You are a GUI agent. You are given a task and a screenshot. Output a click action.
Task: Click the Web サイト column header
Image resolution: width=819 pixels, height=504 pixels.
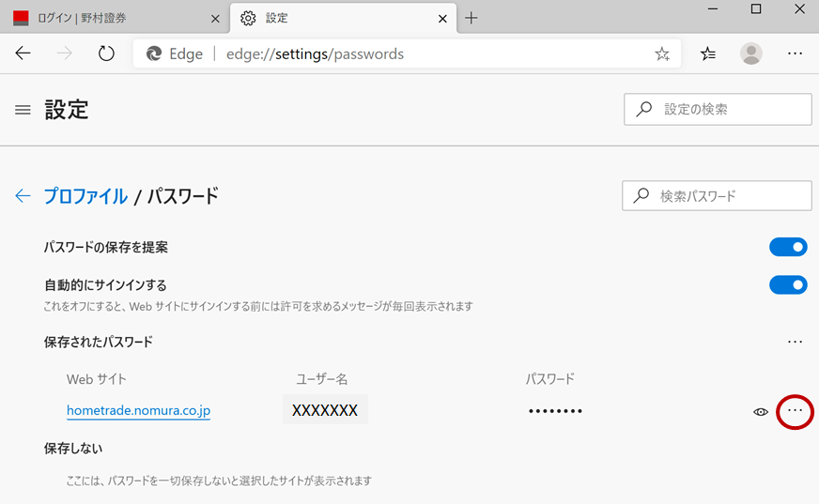tap(96, 379)
